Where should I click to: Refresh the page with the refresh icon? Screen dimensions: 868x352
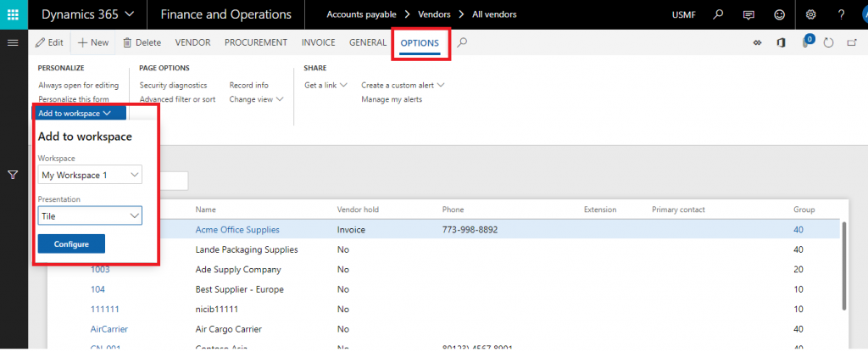click(829, 42)
